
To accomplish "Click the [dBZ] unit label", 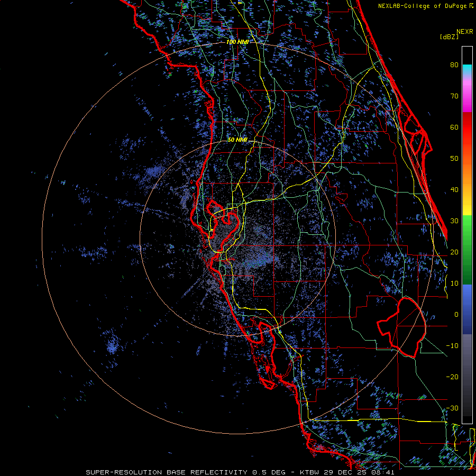I will [x=450, y=37].
